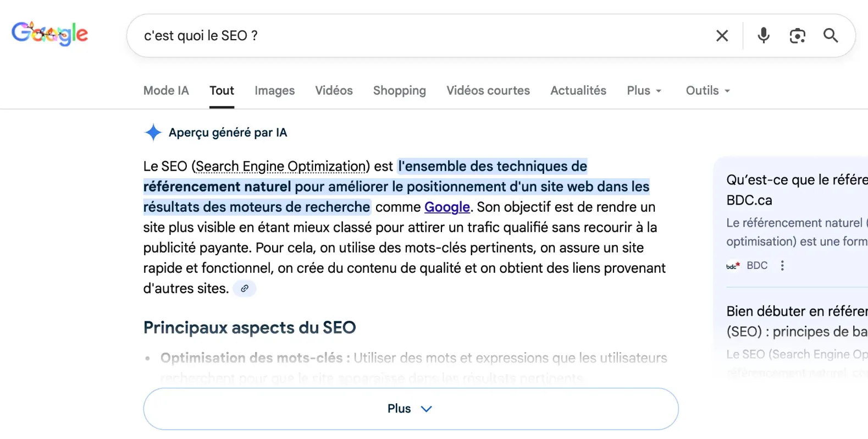
Task: Click the highlighted phrase 'référencement naturel'
Action: pos(217,187)
